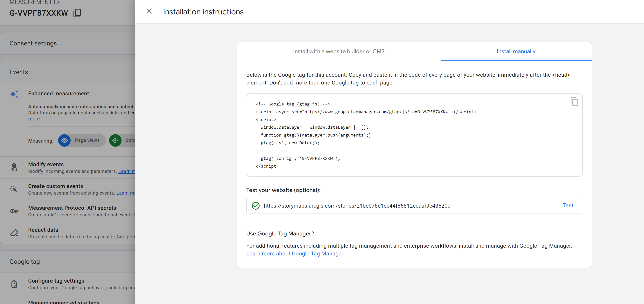Click the Google tag section header
The width and height of the screenshot is (644, 304).
[67, 262]
